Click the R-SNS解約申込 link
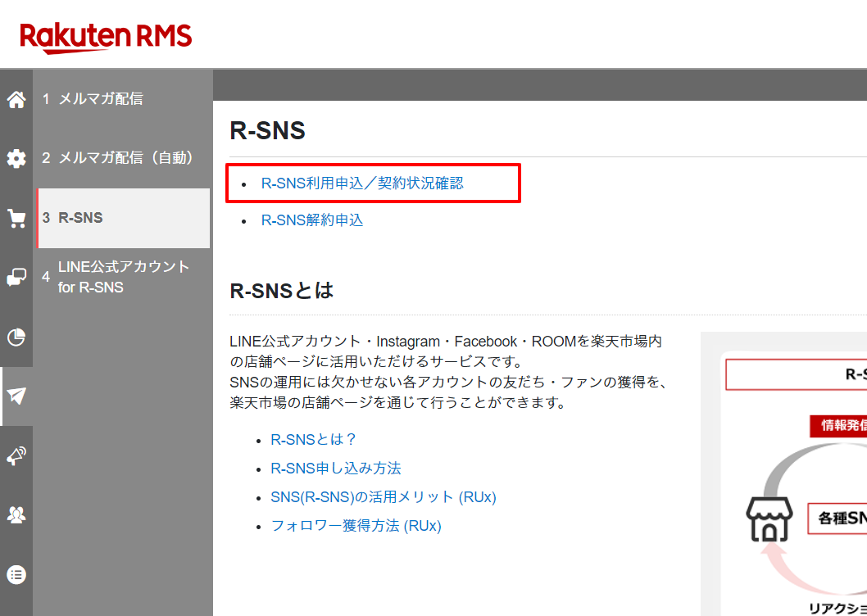Viewport: 867px width, 616px height. tap(311, 220)
